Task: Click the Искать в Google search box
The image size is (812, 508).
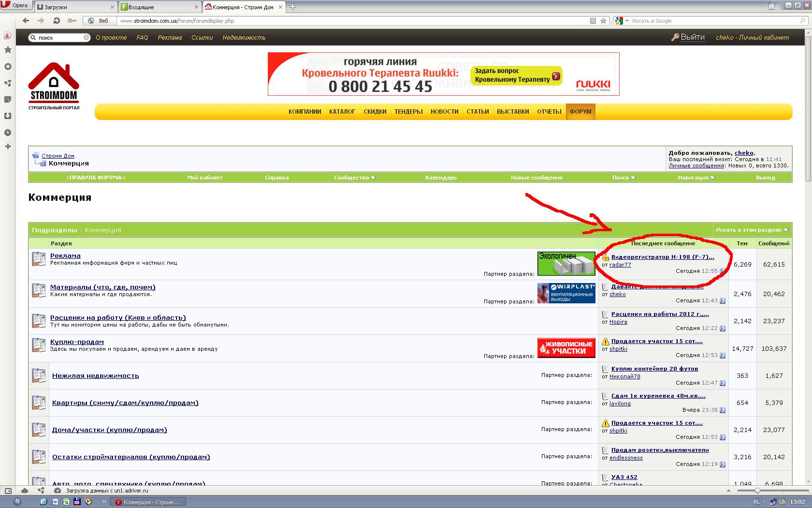Action: pyautogui.click(x=714, y=21)
